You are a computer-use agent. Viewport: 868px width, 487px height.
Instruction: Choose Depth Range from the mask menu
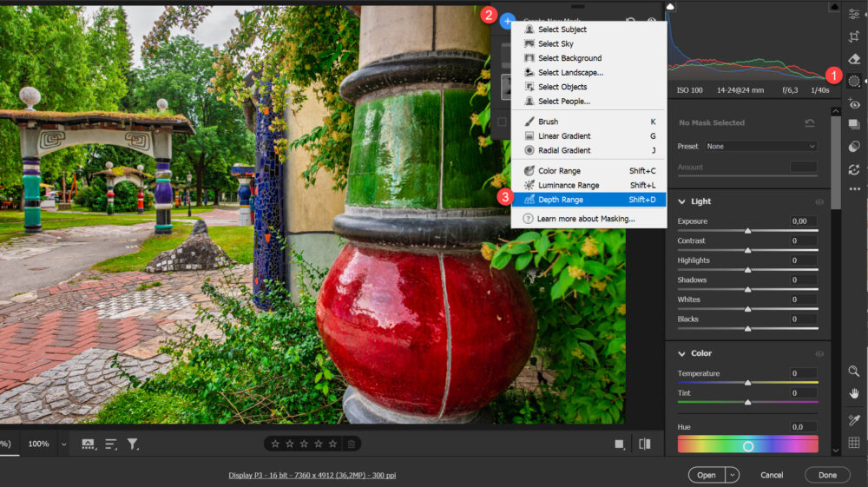560,200
